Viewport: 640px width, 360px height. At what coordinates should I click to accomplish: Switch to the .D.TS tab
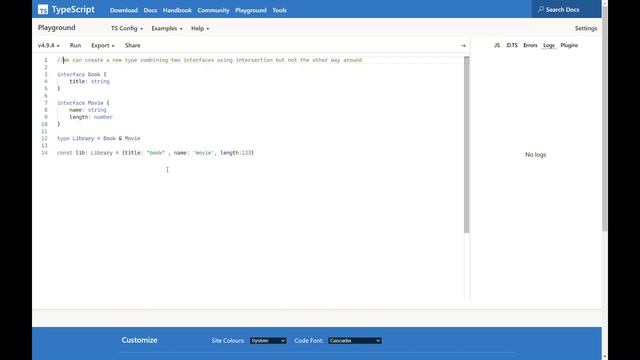pos(512,45)
